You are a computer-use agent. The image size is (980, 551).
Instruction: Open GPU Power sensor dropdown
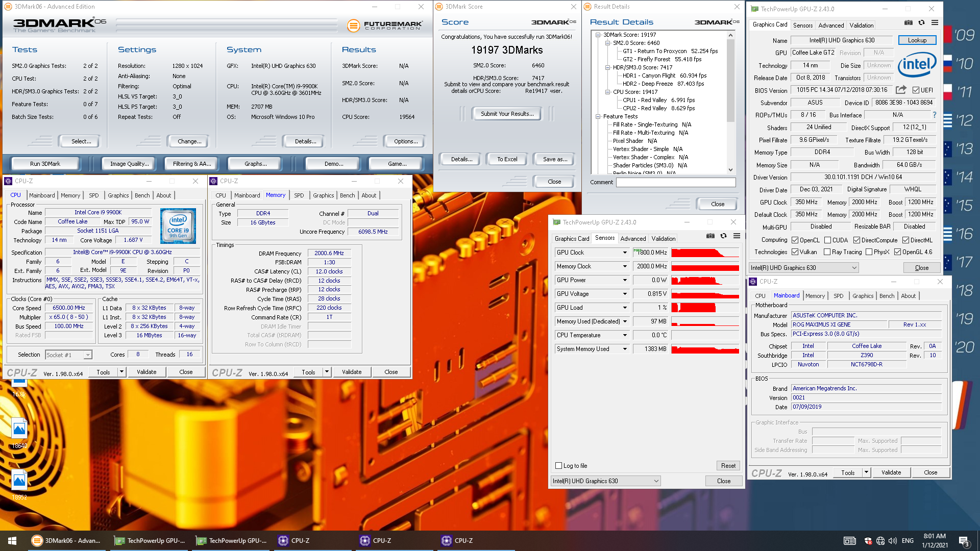click(x=624, y=280)
